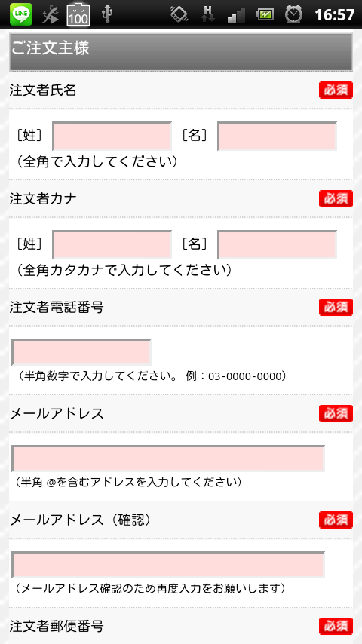Select the メールアドレス（確認） input box
This screenshot has width=362, height=644.
168,565
